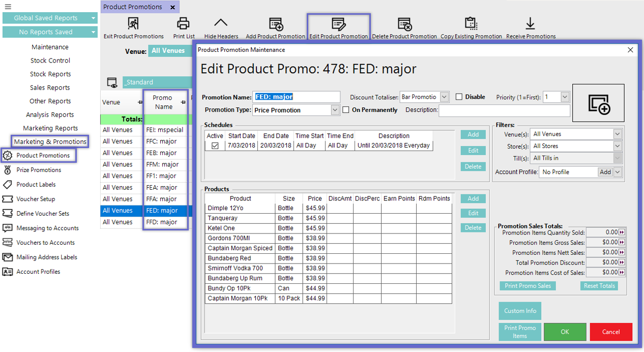Click the Exit Product Promotions toolbar icon
The image size is (644, 352).
pyautogui.click(x=133, y=23)
